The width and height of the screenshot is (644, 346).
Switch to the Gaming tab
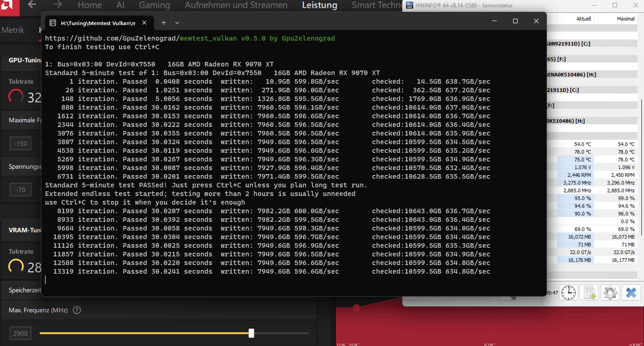pyautogui.click(x=154, y=5)
